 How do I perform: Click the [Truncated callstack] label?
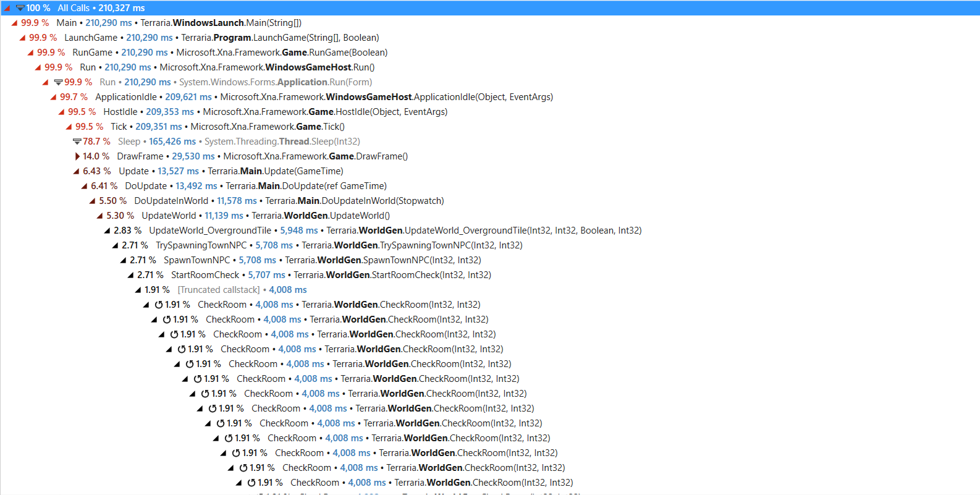219,290
